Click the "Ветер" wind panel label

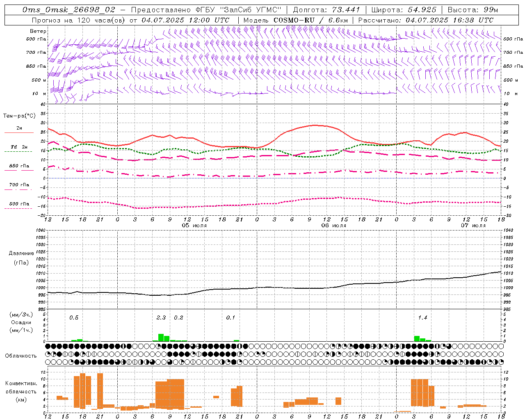pos(38,31)
